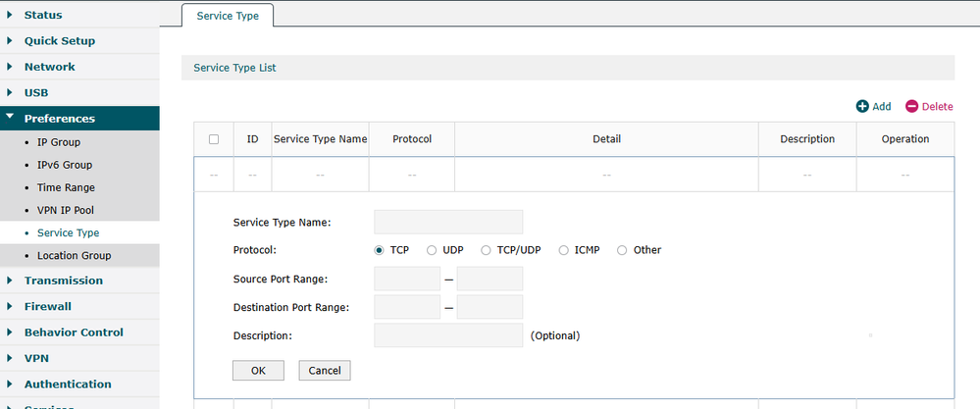Expand the Firewall menu section

pyautogui.click(x=47, y=306)
